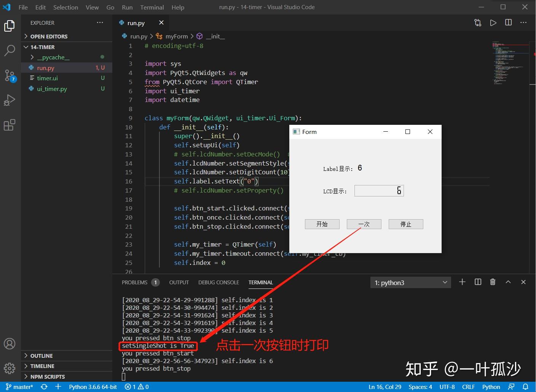536x392 pixels.
Task: Open the Selection menu
Action: tap(65, 7)
